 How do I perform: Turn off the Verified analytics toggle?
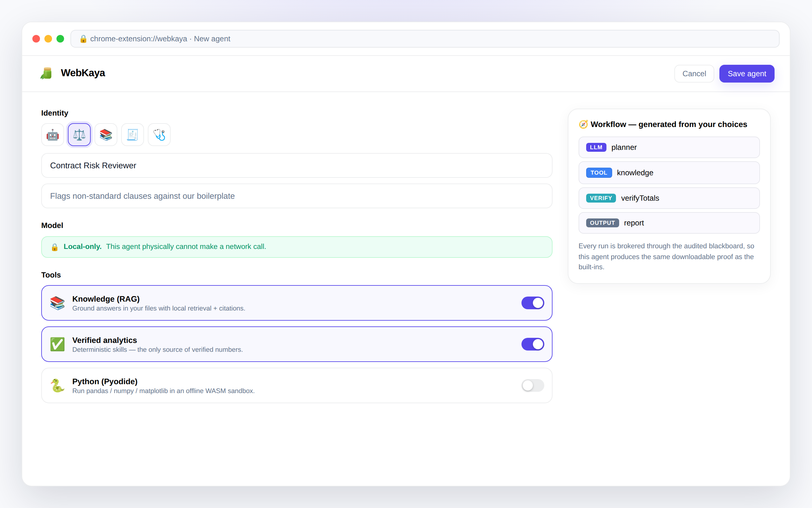coord(533,344)
